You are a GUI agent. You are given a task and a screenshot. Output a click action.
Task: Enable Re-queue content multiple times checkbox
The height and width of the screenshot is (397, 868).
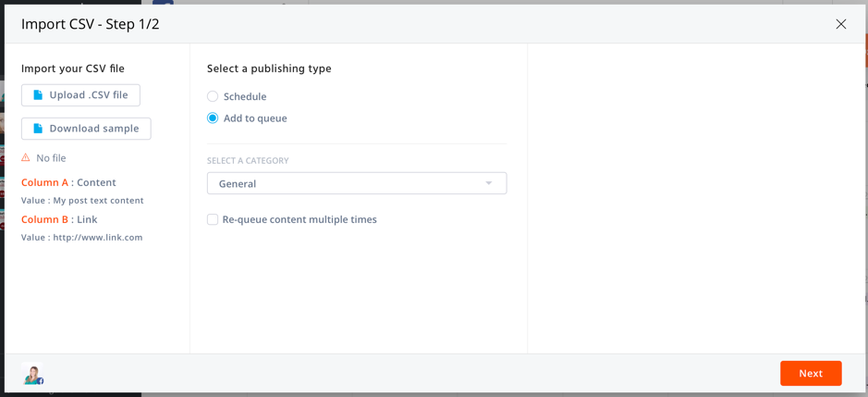(213, 219)
